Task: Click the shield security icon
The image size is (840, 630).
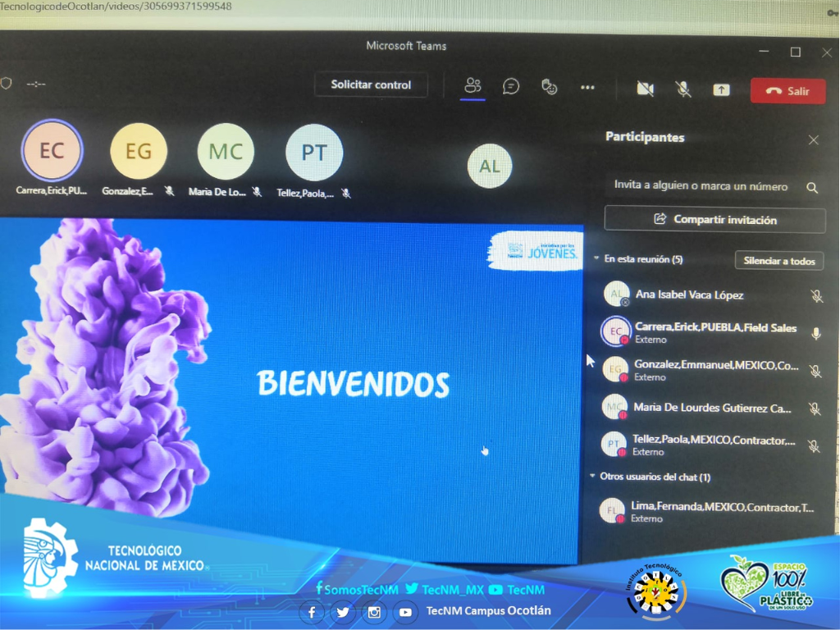Action: tap(7, 83)
